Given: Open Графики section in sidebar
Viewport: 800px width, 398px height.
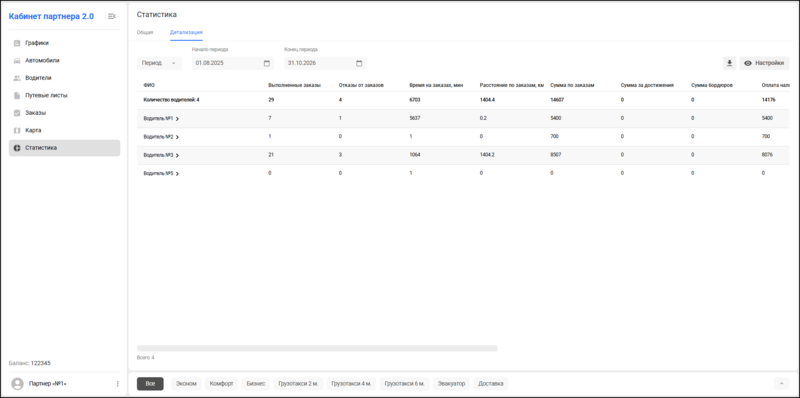Looking at the screenshot, I should (x=64, y=43).
